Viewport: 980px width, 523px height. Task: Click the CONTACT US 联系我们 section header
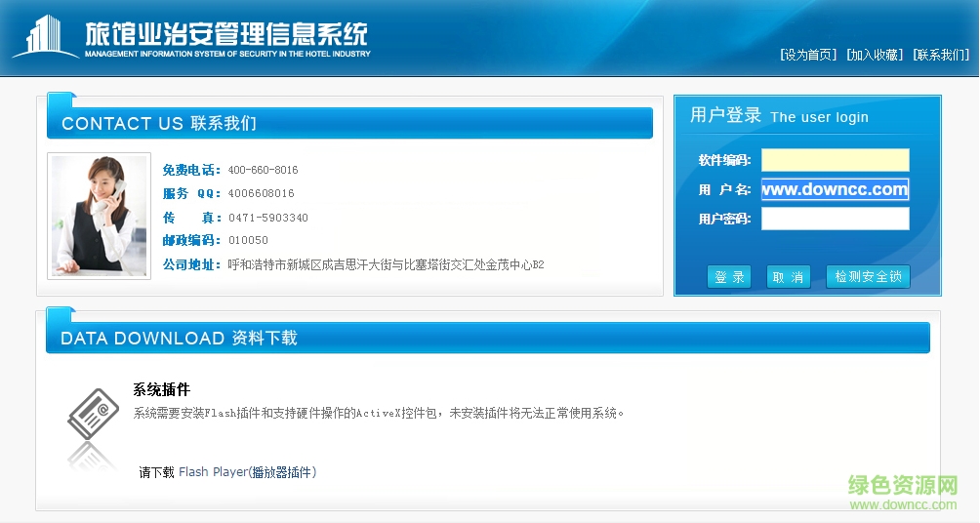(159, 124)
